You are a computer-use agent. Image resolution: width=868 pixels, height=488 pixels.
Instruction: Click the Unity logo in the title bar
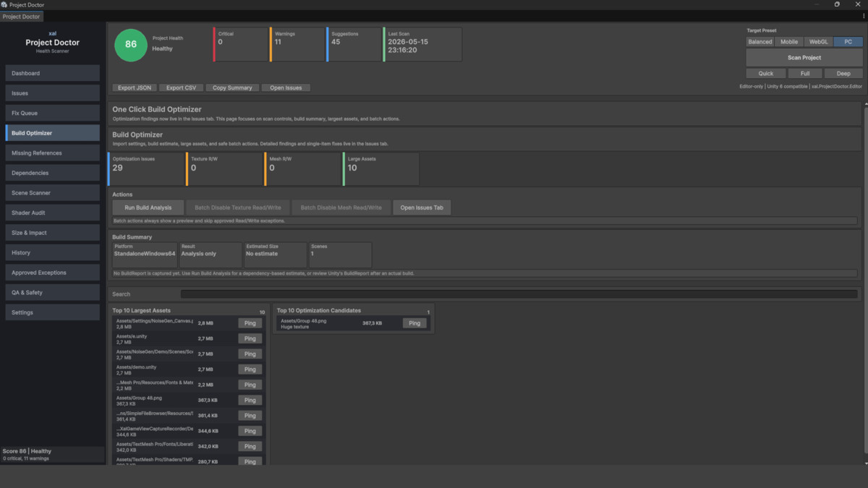pyautogui.click(x=5, y=4)
